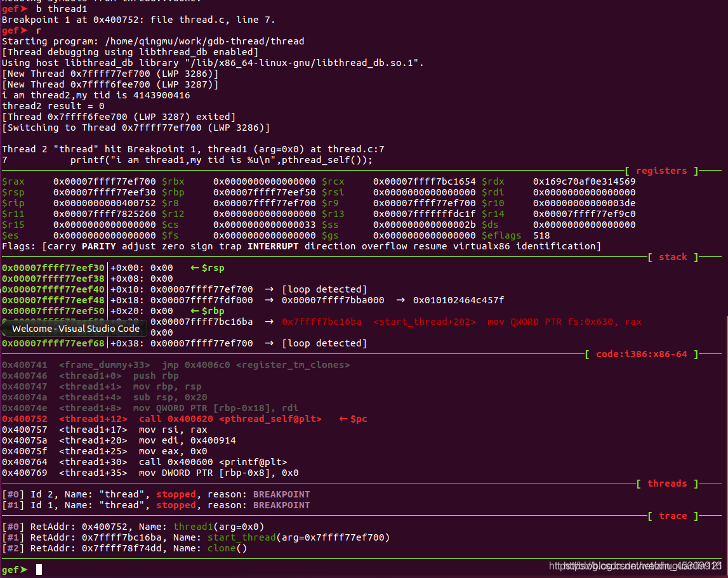This screenshot has height=578, width=728.
Task: Click the 'code:i386:x86-64' section header
Action: click(x=641, y=354)
